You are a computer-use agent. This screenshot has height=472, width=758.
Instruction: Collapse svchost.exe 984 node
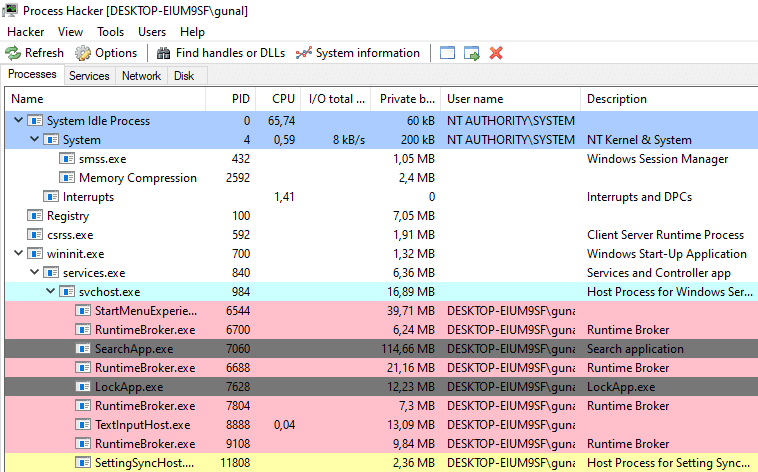(50, 291)
